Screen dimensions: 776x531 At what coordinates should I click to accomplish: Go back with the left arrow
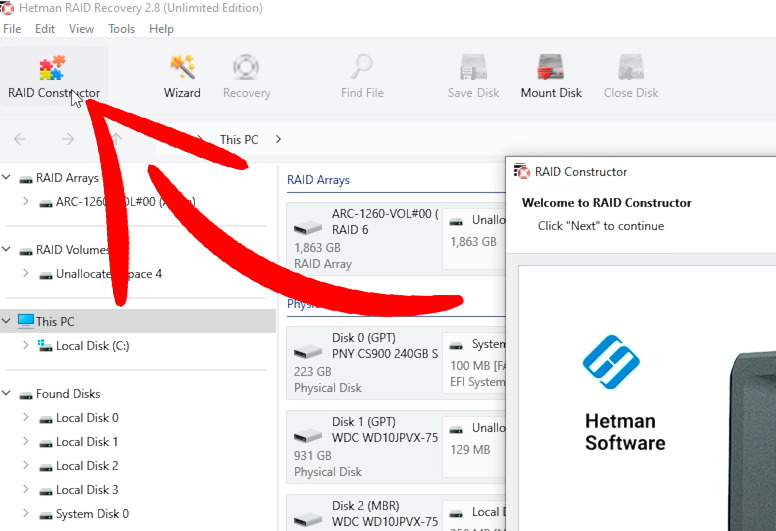tap(20, 139)
